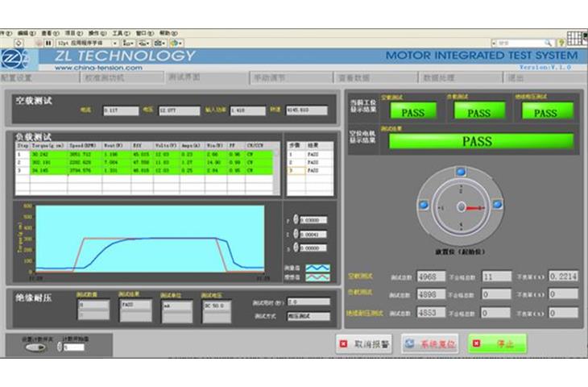
Task: Click the abort execution toolbar icon
Action: coord(38,42)
